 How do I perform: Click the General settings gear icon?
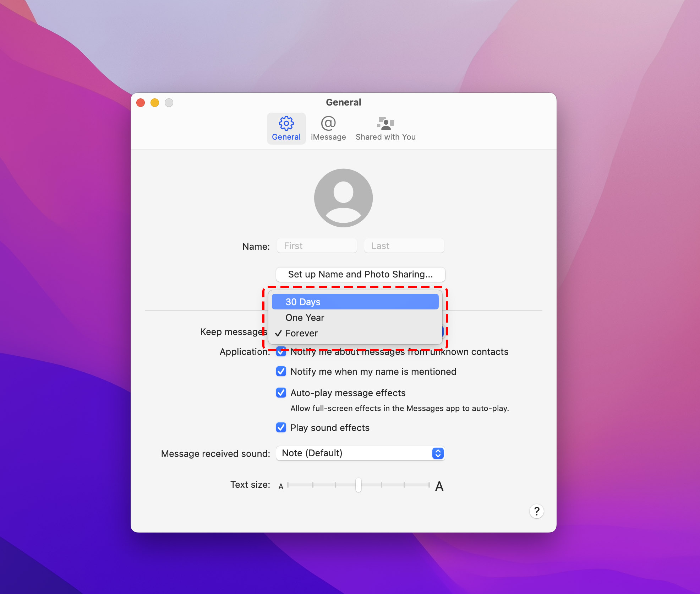(x=285, y=123)
